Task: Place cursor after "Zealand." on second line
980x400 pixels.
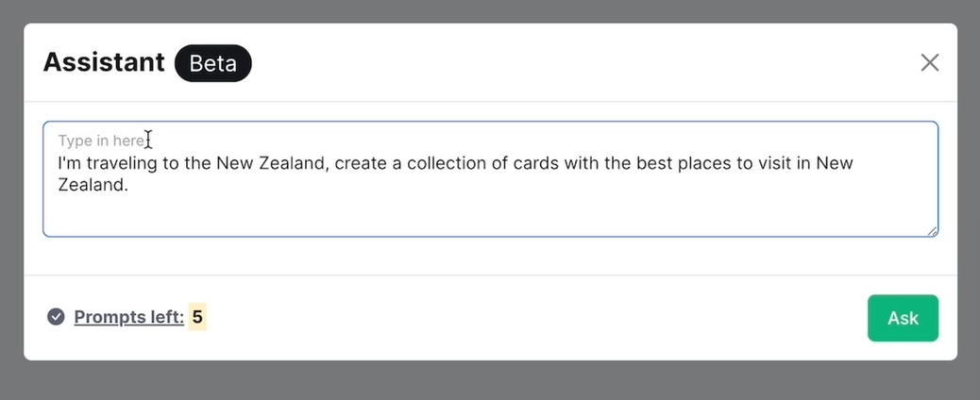Action: 128,186
